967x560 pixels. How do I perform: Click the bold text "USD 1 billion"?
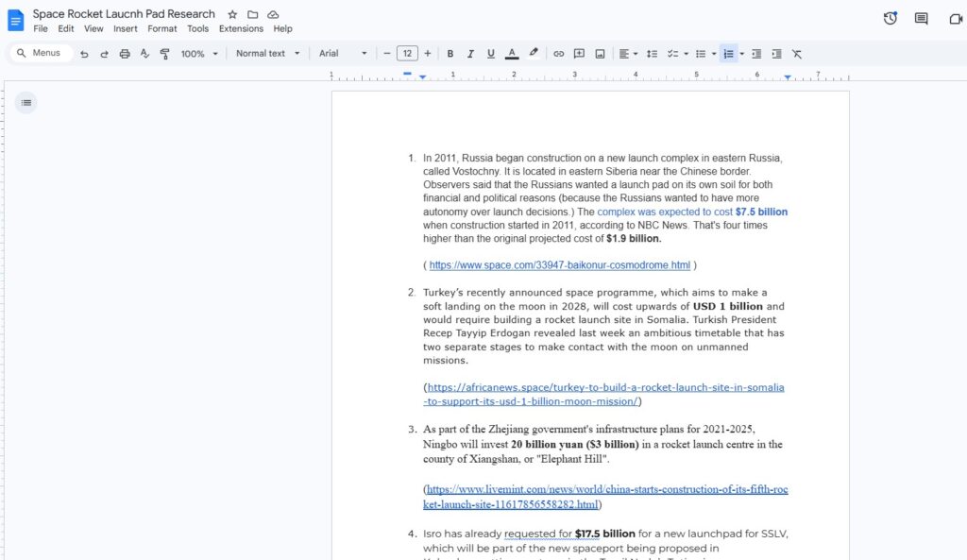(x=728, y=306)
